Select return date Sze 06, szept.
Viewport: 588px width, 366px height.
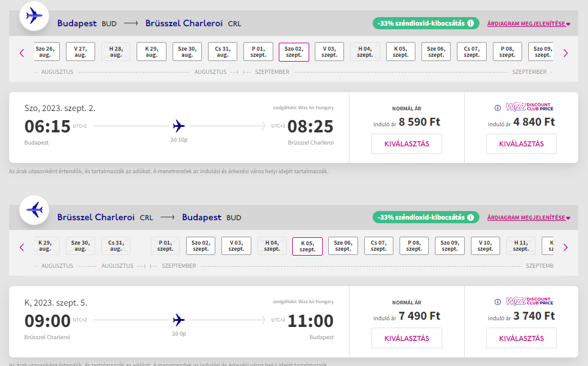point(343,246)
